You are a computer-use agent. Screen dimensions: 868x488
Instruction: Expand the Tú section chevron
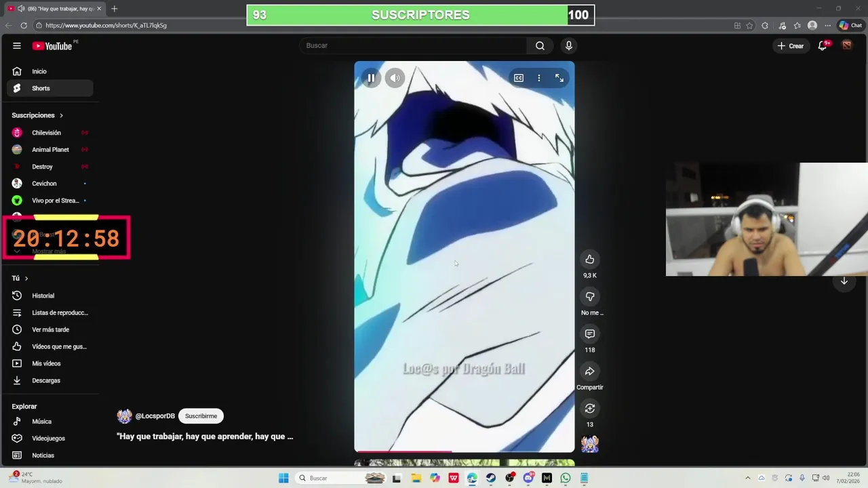pyautogui.click(x=26, y=279)
